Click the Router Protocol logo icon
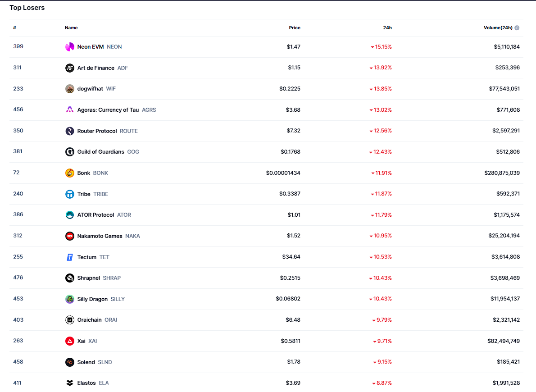Image resolution: width=536 pixels, height=392 pixels. click(70, 131)
